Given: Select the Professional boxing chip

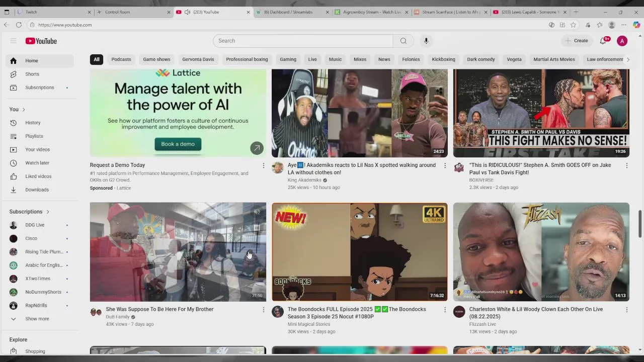Looking at the screenshot, I should tap(247, 59).
